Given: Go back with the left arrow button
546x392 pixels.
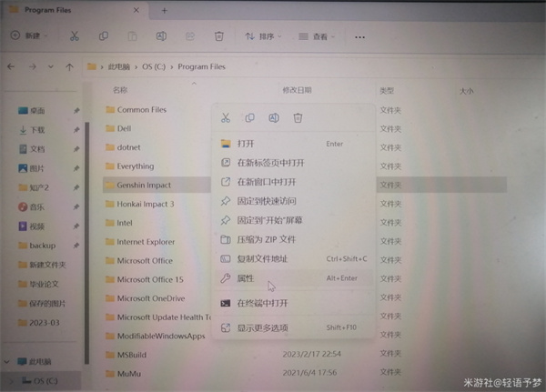Looking at the screenshot, I should (x=11, y=66).
